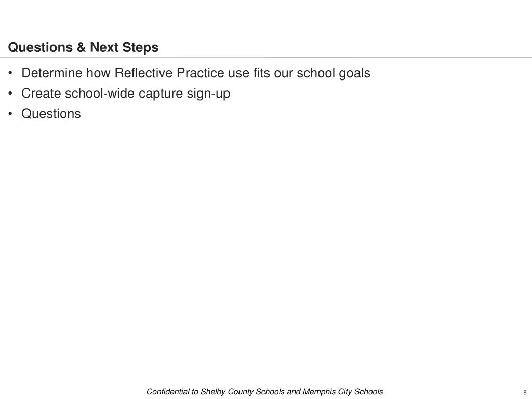Select the "Determine how Reflective Practice" bullet line
Screen dimensions: 532x399
pyautogui.click(x=196, y=73)
